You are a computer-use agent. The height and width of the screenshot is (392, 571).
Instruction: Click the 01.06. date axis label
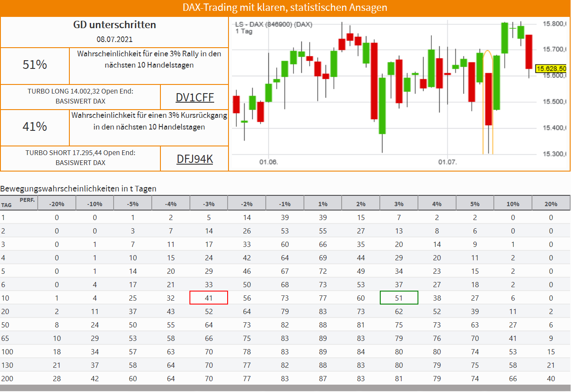coord(268,162)
